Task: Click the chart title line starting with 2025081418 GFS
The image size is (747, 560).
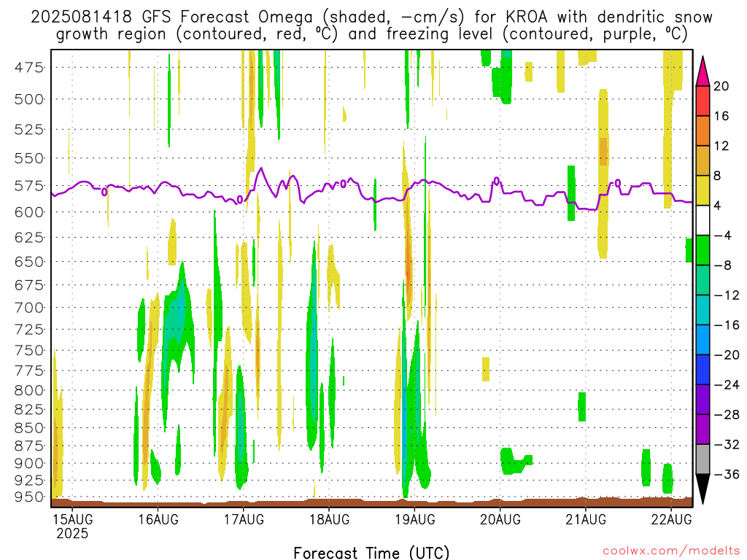Action: pyautogui.click(x=371, y=17)
